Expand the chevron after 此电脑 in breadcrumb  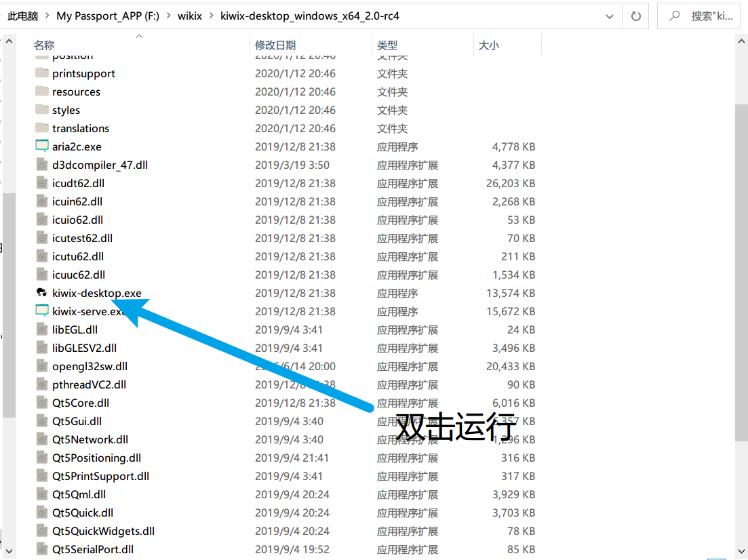tap(47, 16)
